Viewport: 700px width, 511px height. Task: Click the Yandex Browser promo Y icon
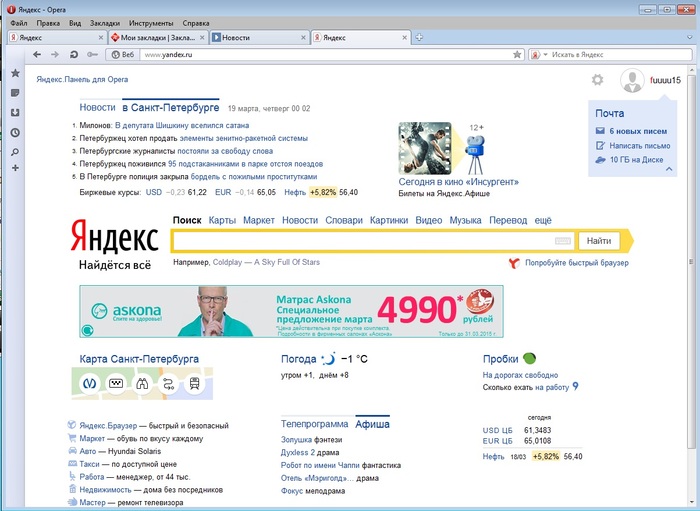[x=514, y=263]
